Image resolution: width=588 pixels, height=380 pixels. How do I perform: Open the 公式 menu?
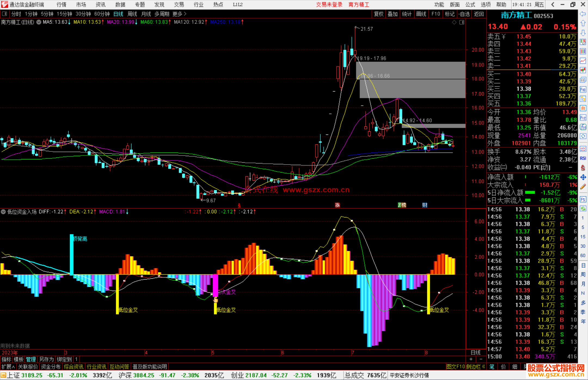point(470,5)
